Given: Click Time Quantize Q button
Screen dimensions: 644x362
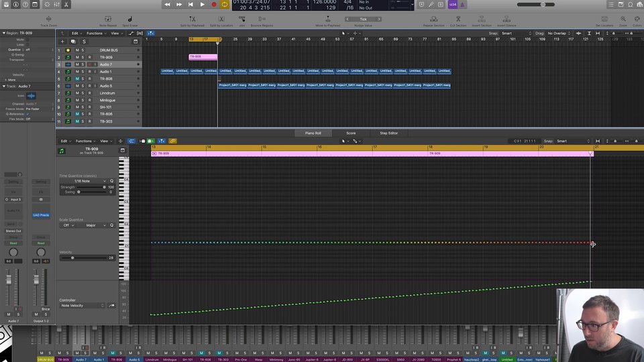Looking at the screenshot, I should click(x=111, y=181).
